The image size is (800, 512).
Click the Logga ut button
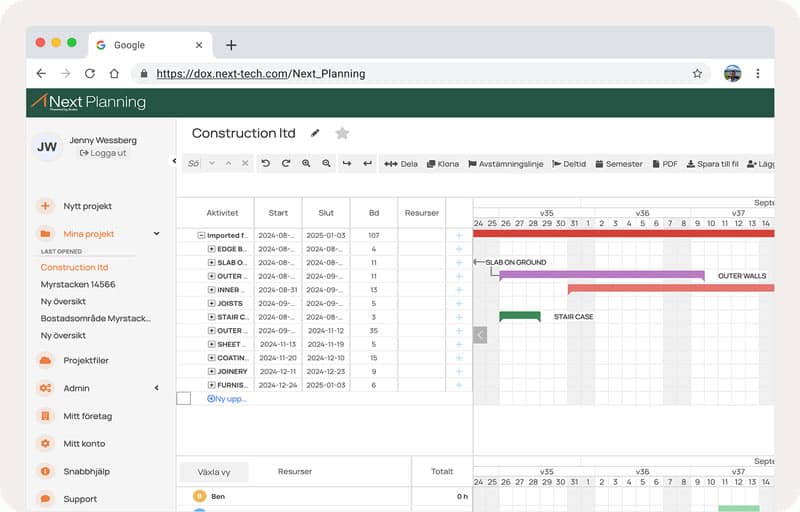tap(103, 153)
